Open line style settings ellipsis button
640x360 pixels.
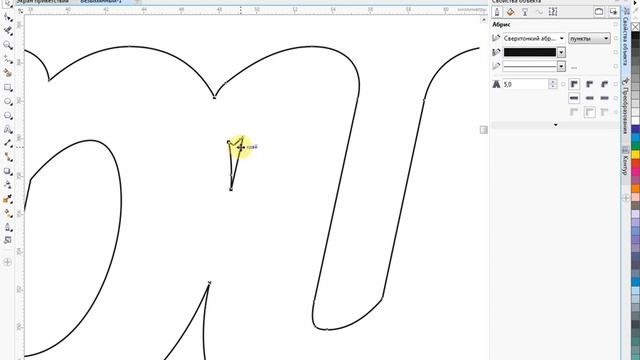[x=574, y=67]
